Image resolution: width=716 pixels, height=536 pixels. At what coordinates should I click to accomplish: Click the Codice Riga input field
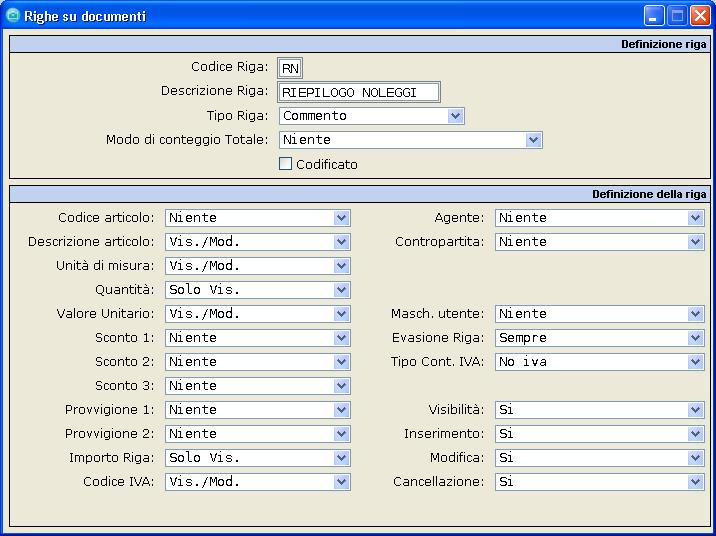pos(290,68)
